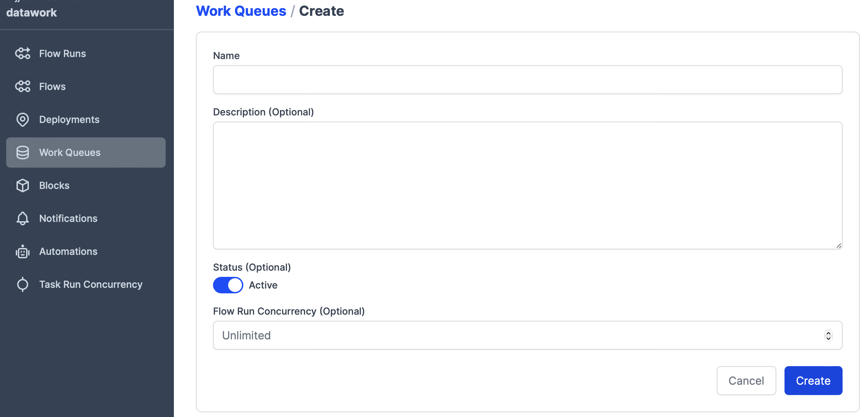
Task: Click the Notifications bell icon
Action: coord(23,218)
